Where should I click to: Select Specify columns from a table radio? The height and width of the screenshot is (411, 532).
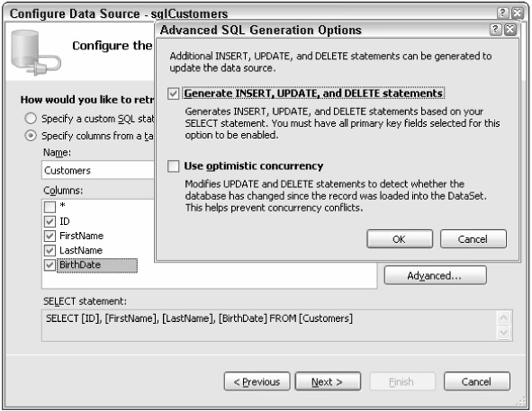31,136
